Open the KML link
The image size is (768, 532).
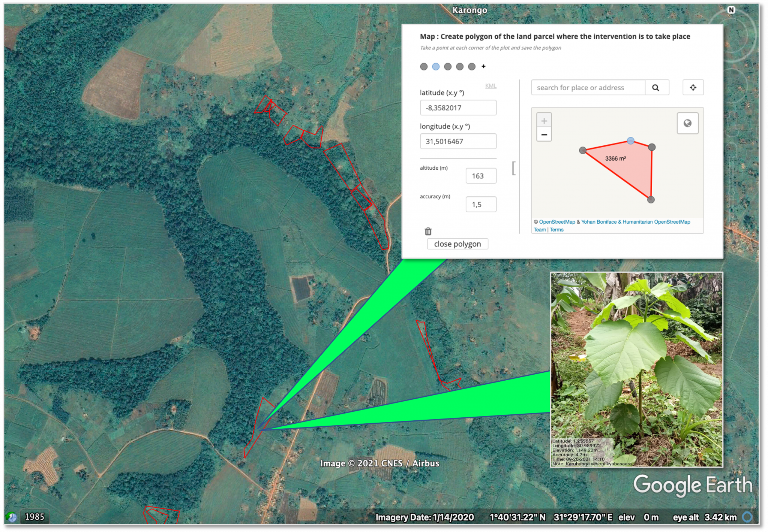pyautogui.click(x=491, y=86)
